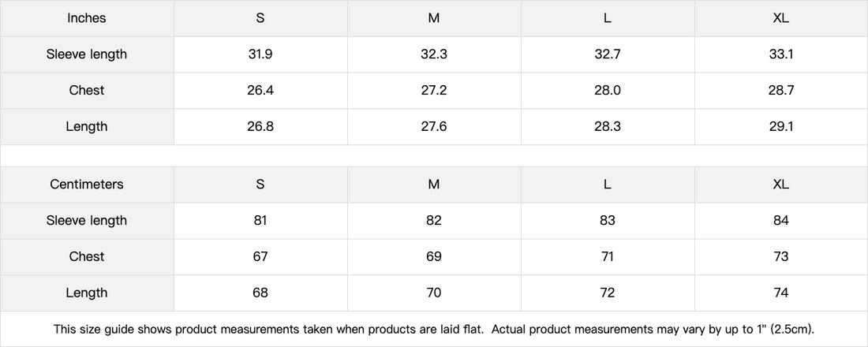Click the 68 cm length cell

(x=260, y=293)
